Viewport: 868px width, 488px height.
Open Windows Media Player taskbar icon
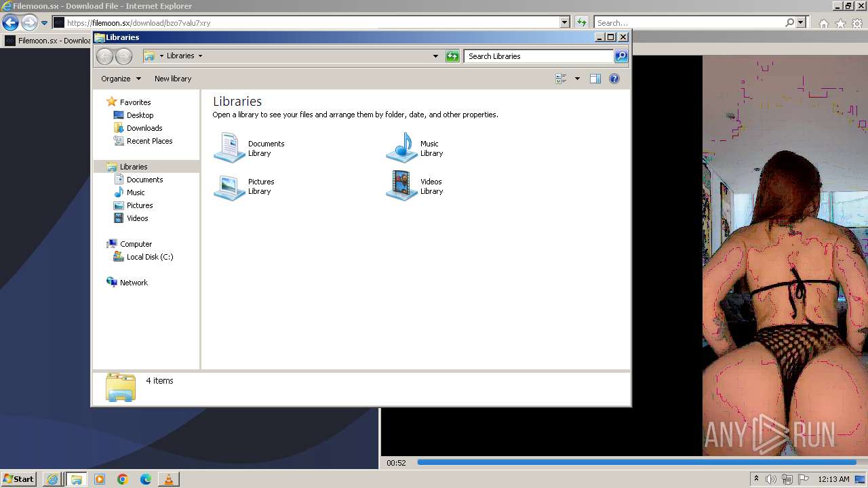(100, 479)
